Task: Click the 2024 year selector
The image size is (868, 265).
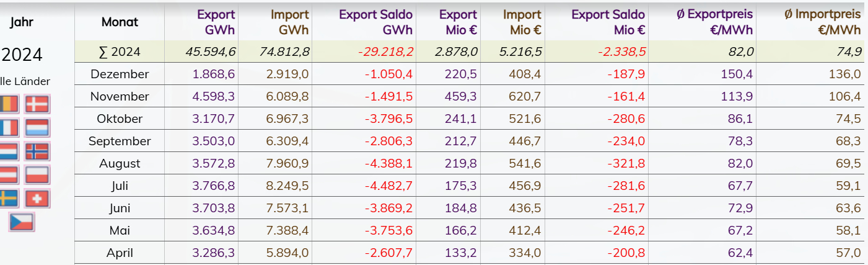Action: coord(22,55)
